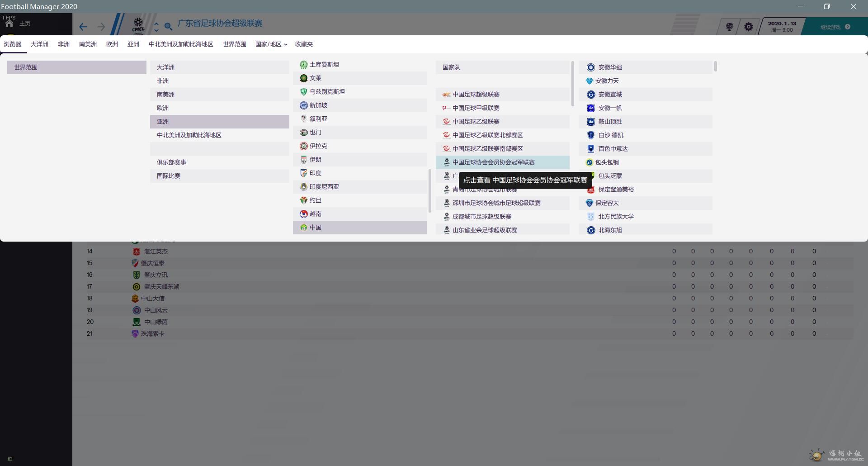868x466 pixels.
Task: Click the 广东省足球协会超级联赛 page title
Action: pos(220,23)
